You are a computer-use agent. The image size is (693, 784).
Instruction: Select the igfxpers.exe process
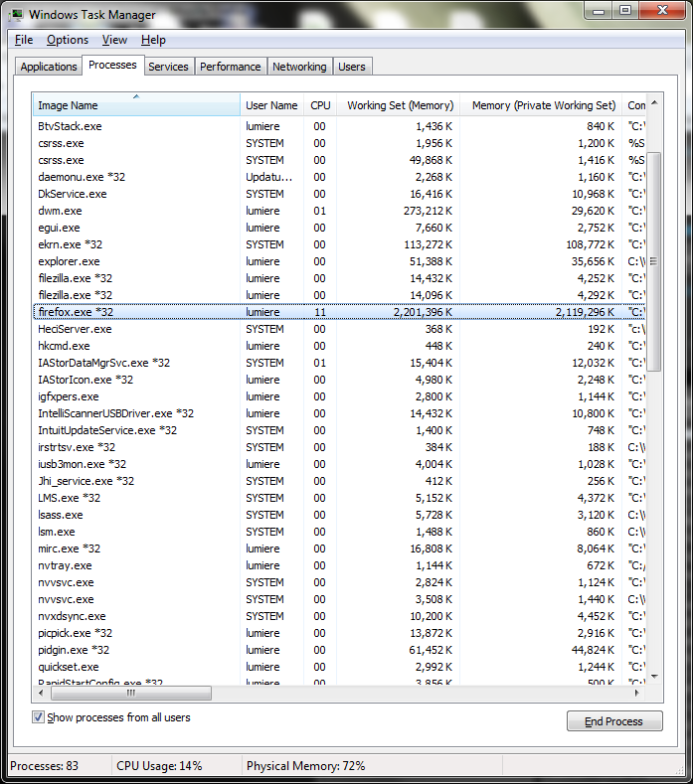tap(339, 396)
